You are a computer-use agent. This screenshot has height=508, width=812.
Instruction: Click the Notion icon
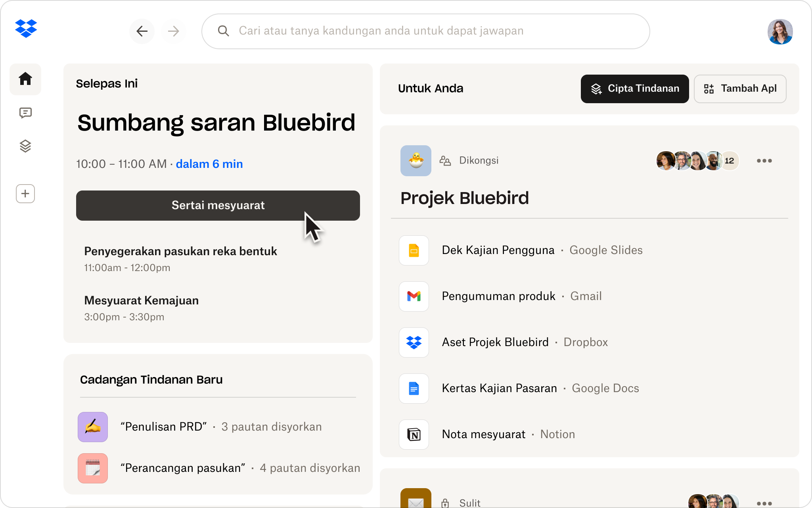click(414, 435)
